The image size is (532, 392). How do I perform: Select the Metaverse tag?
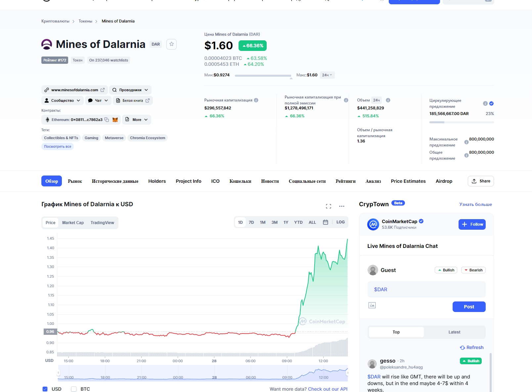click(x=114, y=138)
